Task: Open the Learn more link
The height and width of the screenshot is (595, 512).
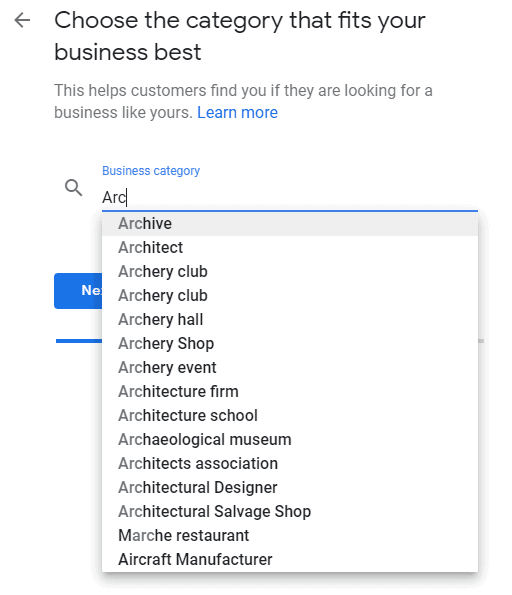Action: [x=237, y=112]
